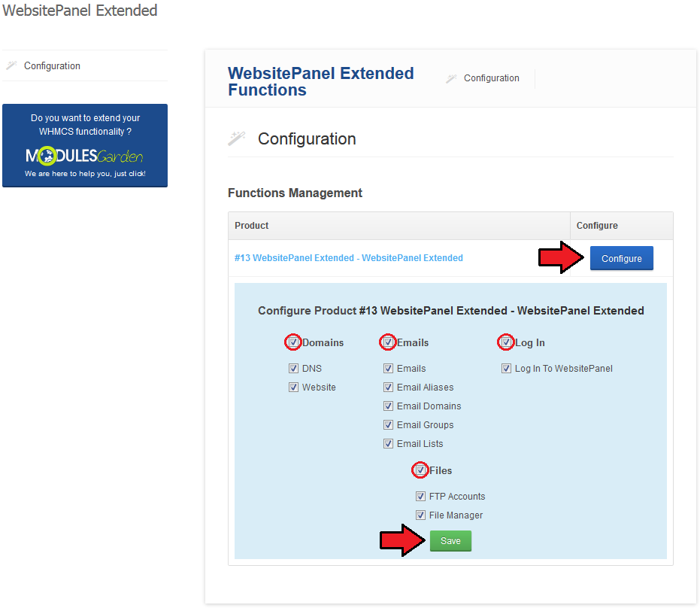700x608 pixels.
Task: Toggle the Email Domains checkbox
Action: pyautogui.click(x=388, y=406)
